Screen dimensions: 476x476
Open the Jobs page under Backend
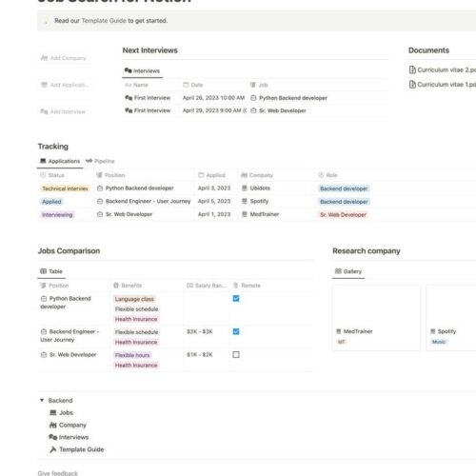pos(61,412)
